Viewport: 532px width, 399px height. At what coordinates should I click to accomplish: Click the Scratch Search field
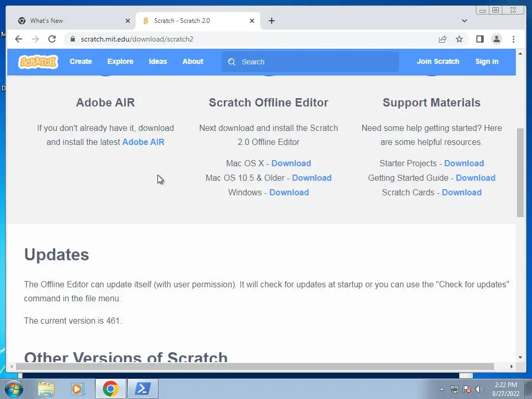coord(310,62)
